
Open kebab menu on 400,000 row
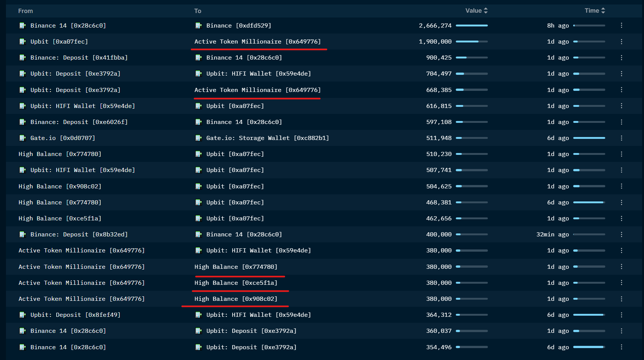pyautogui.click(x=621, y=235)
